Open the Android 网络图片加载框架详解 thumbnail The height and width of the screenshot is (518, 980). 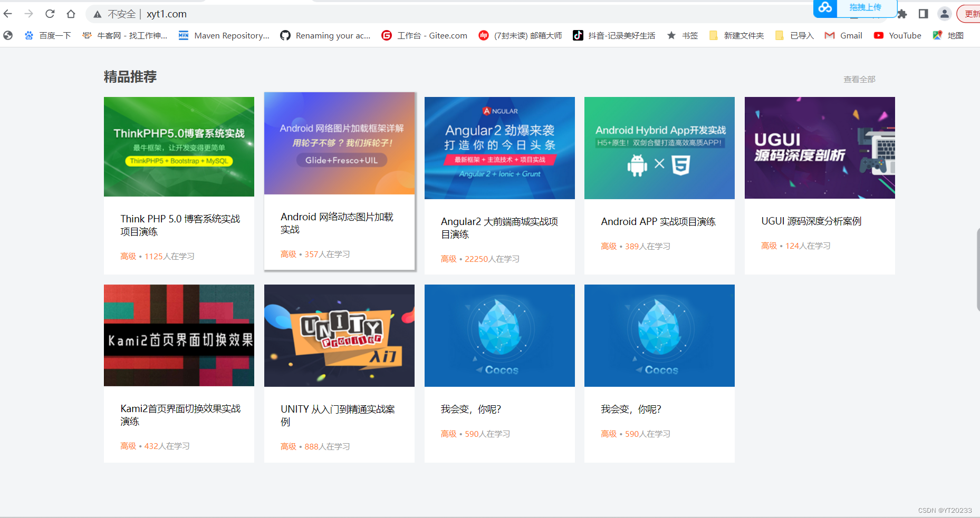pyautogui.click(x=339, y=143)
